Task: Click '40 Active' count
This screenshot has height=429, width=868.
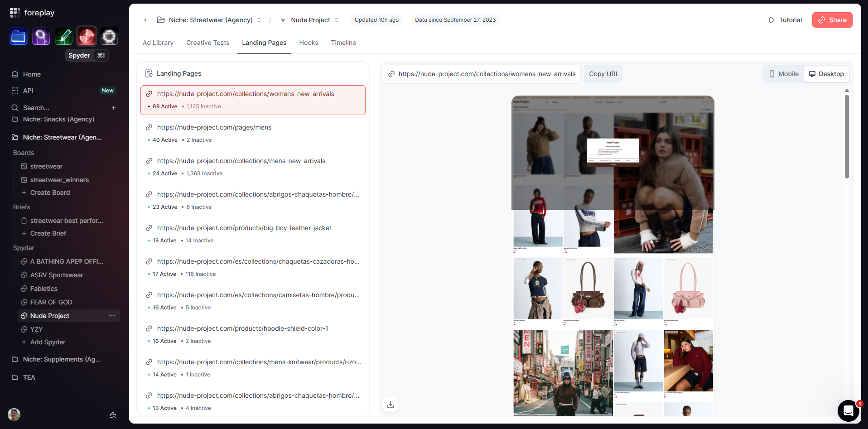Action: coord(165,140)
